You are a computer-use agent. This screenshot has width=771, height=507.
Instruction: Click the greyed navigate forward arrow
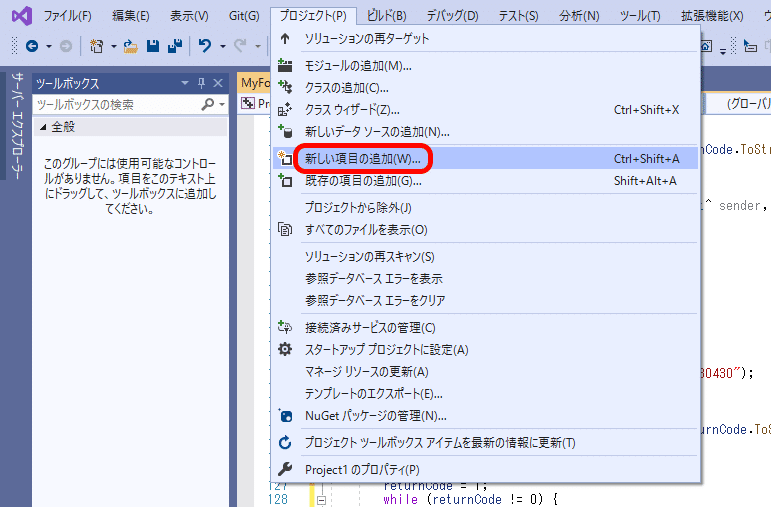point(65,46)
